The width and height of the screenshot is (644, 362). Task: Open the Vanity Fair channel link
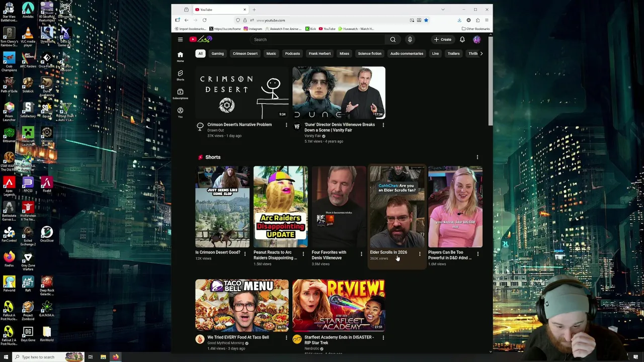tap(312, 136)
